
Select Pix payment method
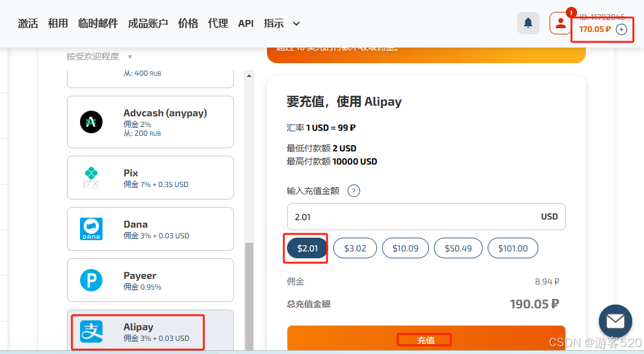click(150, 178)
